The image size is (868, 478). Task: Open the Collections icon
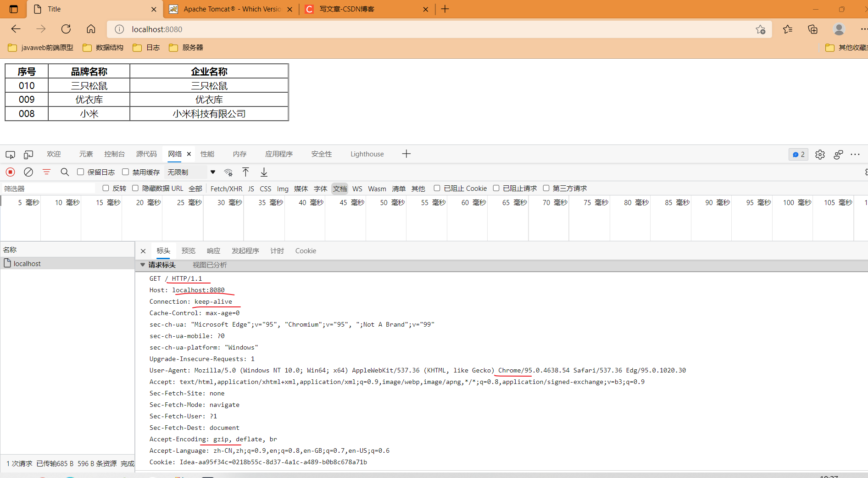[x=812, y=29]
